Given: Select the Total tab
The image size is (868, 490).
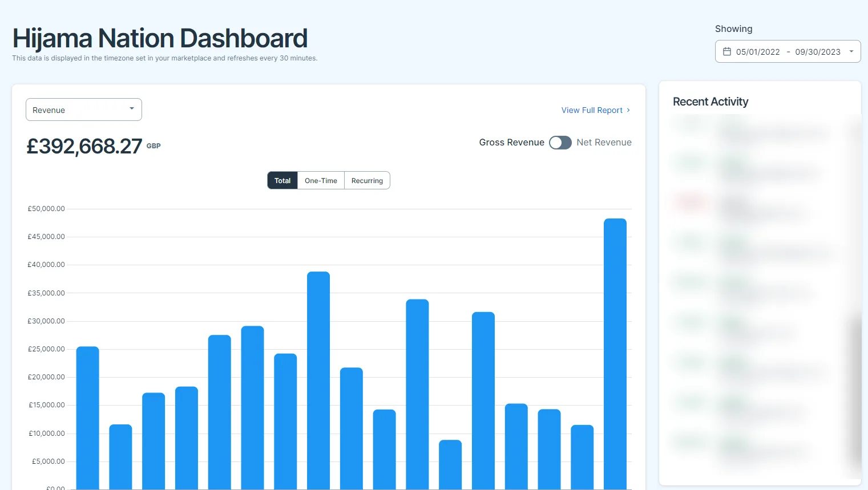Looking at the screenshot, I should [282, 180].
